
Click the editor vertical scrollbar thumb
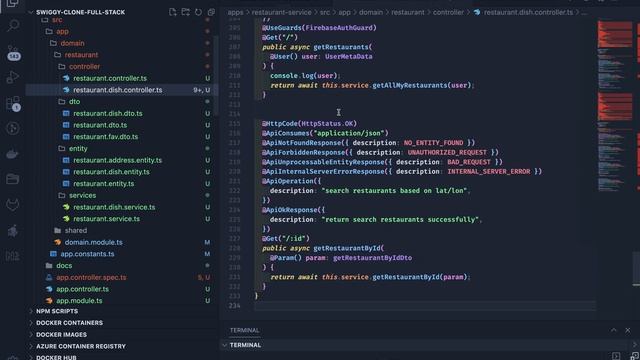(636, 269)
